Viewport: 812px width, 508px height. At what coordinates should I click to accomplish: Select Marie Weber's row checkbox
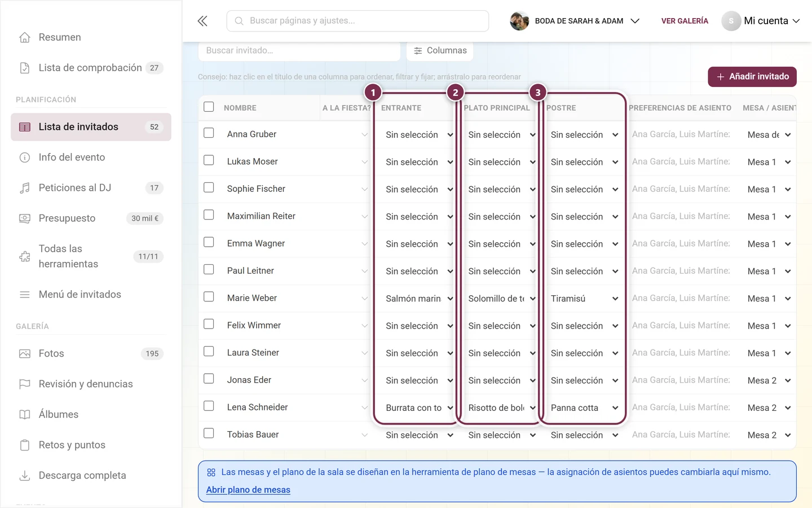[x=209, y=297]
